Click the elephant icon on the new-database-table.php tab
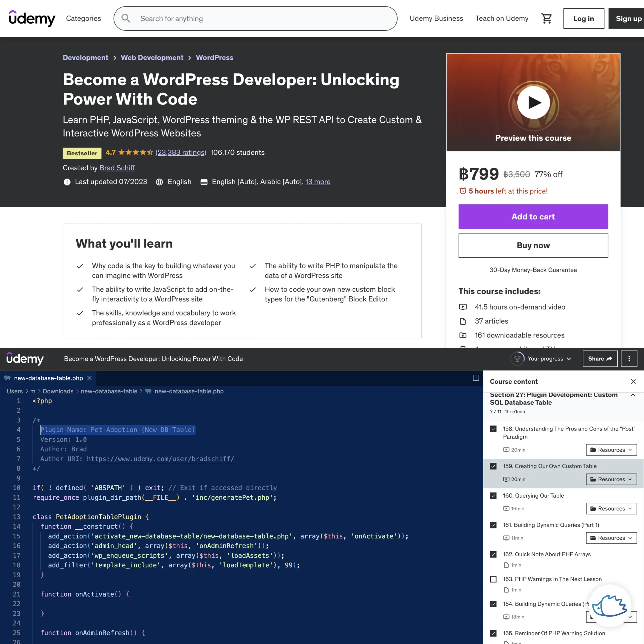644x644 pixels. point(7,378)
